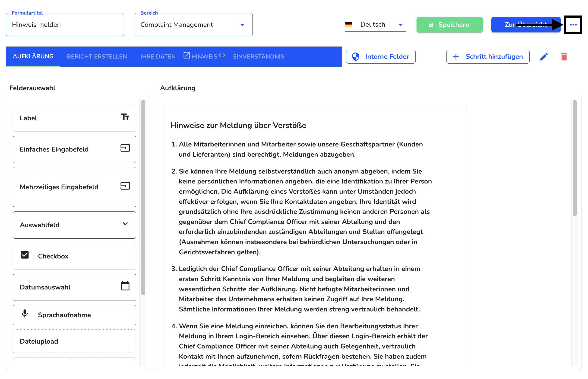
Task: Click the microphone icon on Sprachaufnahme
Action: coord(25,314)
